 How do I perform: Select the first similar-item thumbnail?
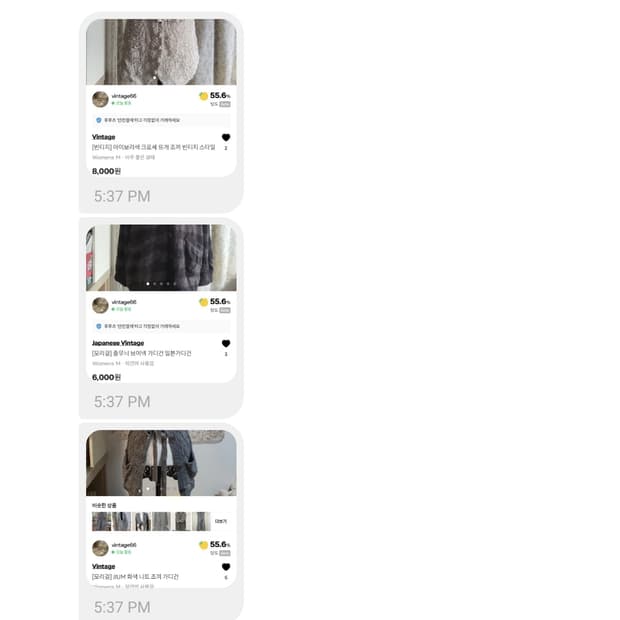102,521
